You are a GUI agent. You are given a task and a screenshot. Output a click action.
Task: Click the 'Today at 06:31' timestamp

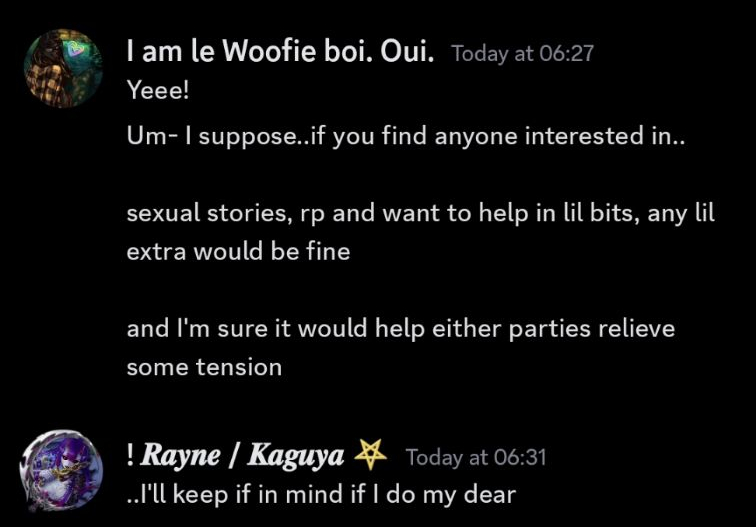(476, 457)
